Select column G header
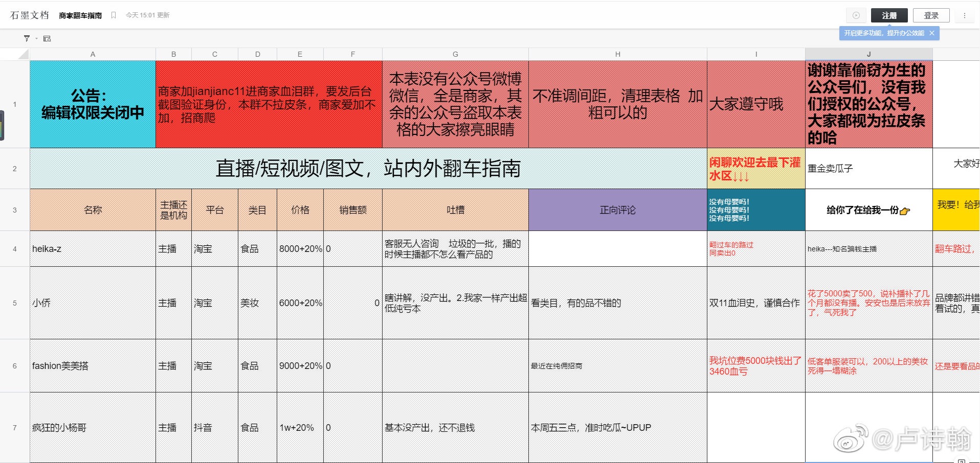Screen dimensions: 980x463 pyautogui.click(x=455, y=54)
